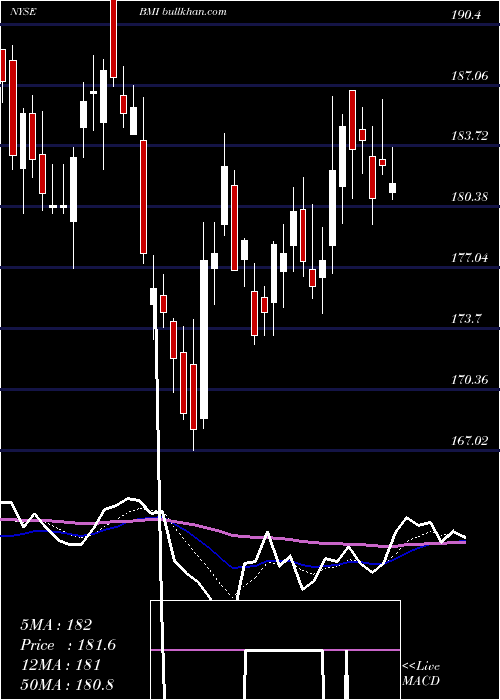
Task: Click the <<Live MACD label
Action: (421, 674)
